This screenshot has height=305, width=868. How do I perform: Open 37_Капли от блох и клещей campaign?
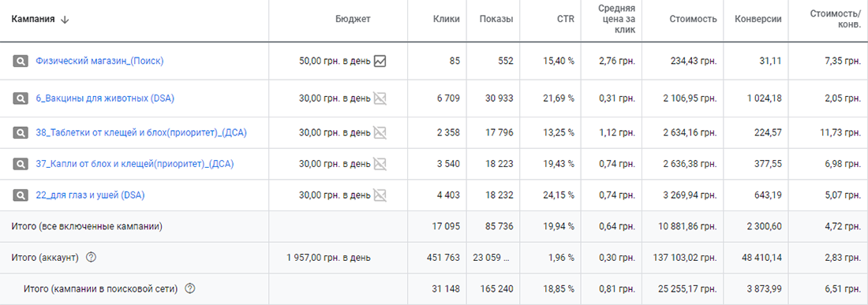pyautogui.click(x=134, y=164)
